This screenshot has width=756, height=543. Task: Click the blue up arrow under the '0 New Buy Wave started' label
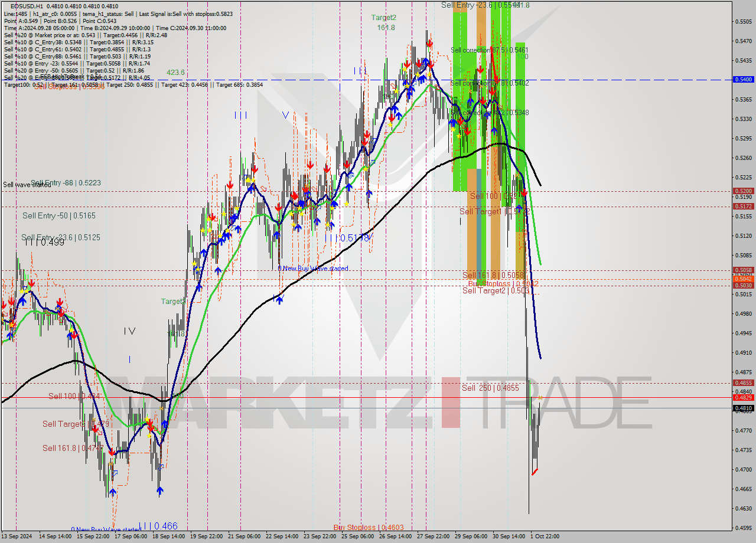(x=279, y=300)
